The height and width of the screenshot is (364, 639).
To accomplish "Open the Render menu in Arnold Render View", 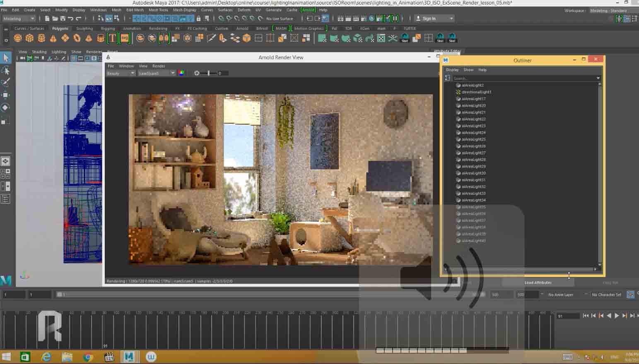I will click(159, 66).
